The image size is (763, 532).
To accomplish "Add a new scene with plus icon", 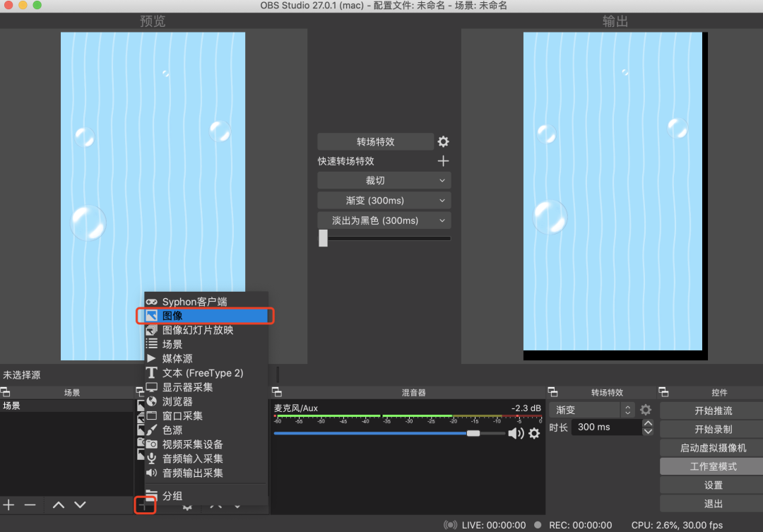I will click(x=8, y=504).
